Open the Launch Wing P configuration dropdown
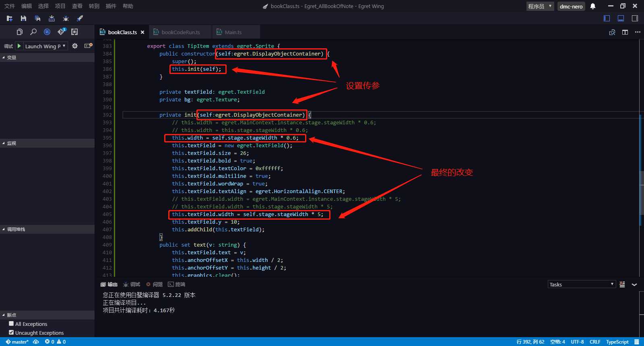644x346 pixels. [x=45, y=46]
